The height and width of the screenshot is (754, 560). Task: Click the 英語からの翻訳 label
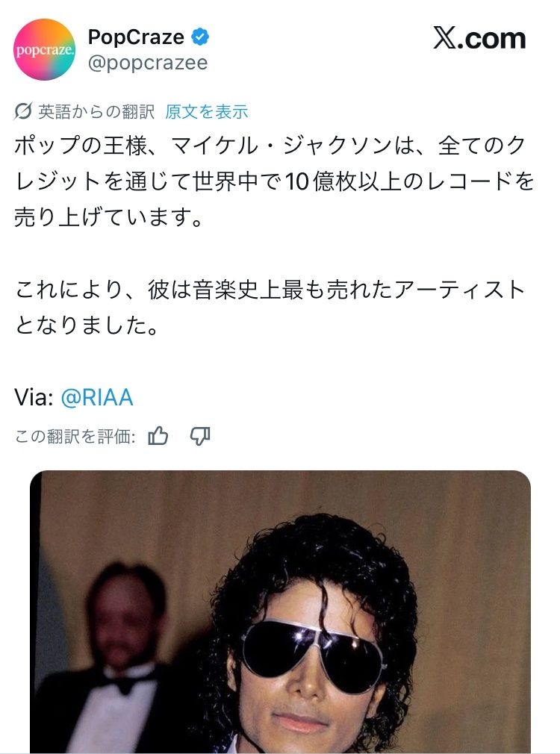click(x=96, y=111)
